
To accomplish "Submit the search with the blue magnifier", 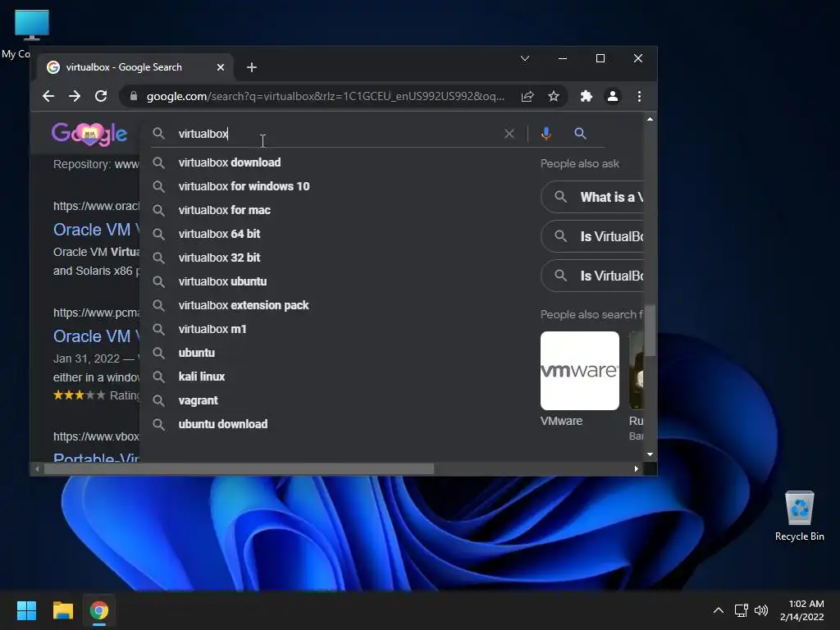I will point(580,134).
